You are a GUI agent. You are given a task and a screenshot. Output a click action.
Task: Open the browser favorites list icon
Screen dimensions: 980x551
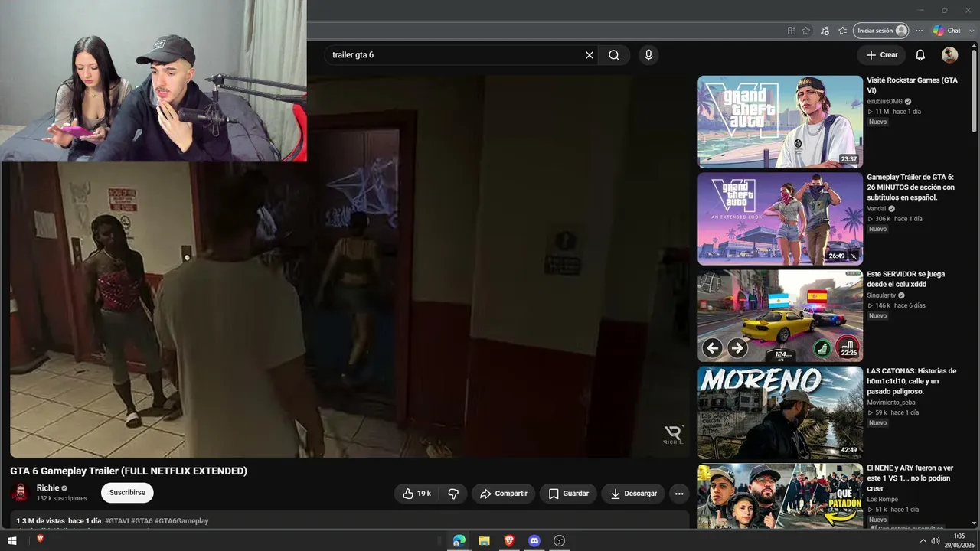[x=843, y=31]
